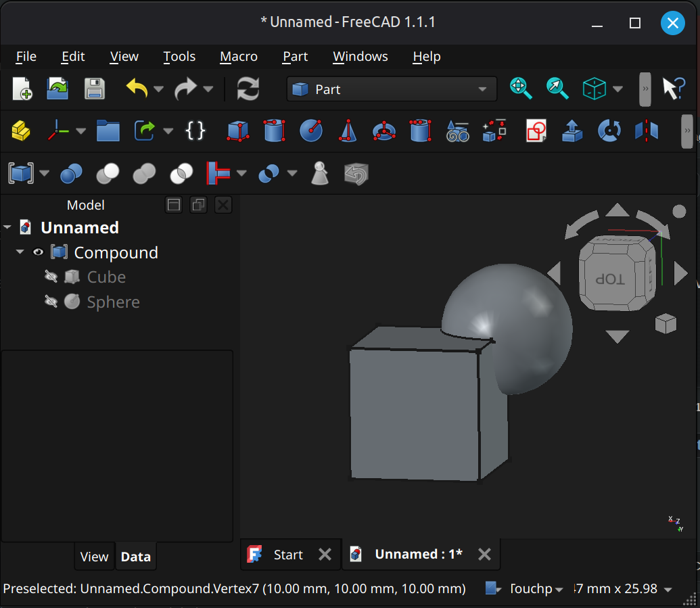The height and width of the screenshot is (608, 700).
Task: Create a tube primitive
Action: pyautogui.click(x=420, y=131)
